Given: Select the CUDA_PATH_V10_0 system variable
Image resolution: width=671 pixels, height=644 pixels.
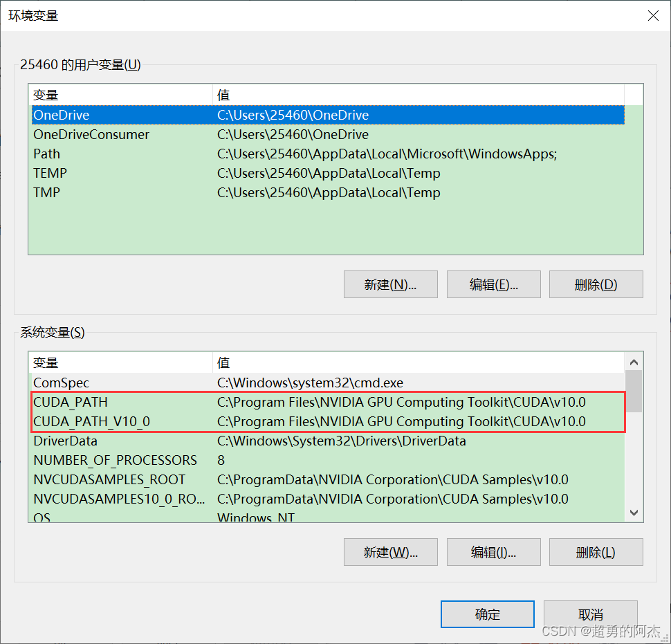Looking at the screenshot, I should (328, 421).
